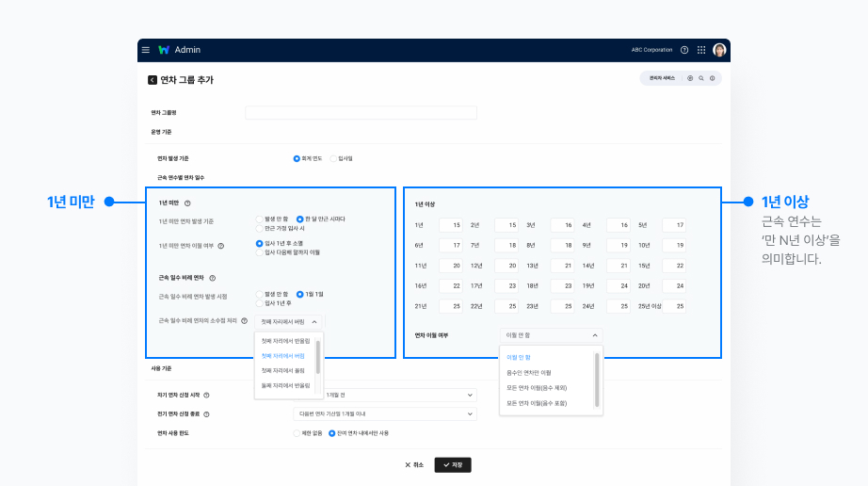Select the 발생 안 함 option for 1년 미만
This screenshot has height=486, width=868.
(x=260, y=219)
